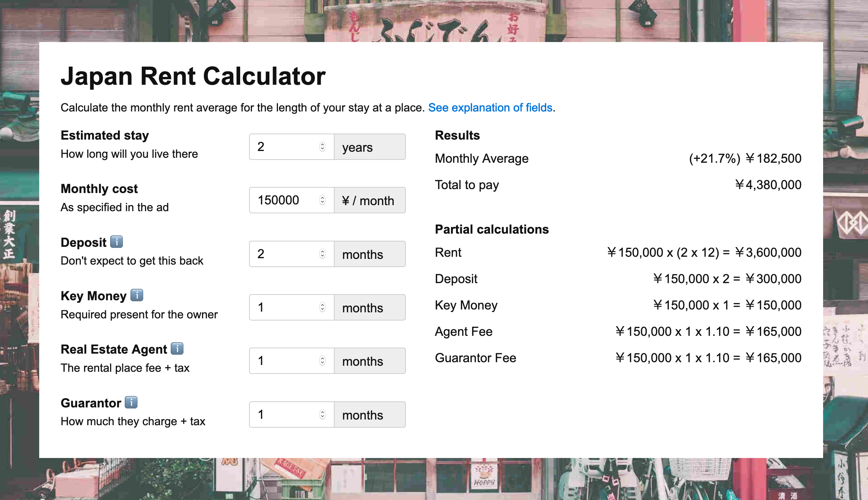Click the stepper on the Guarantor months field
The height and width of the screenshot is (500, 868).
[x=322, y=414]
